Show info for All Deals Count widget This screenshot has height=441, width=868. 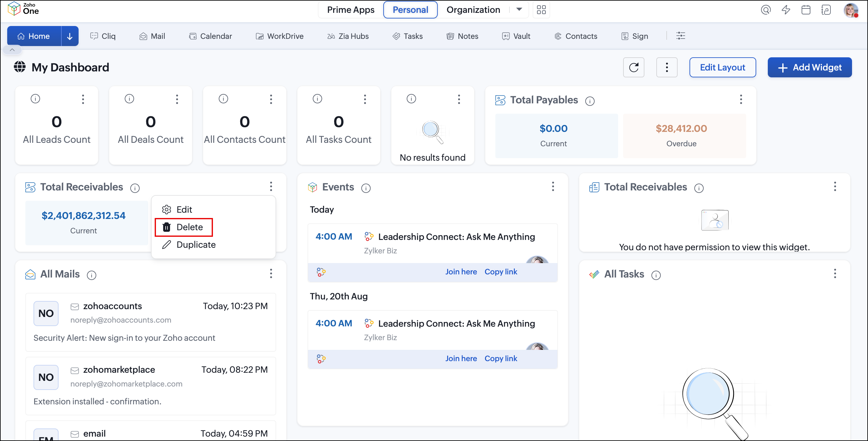[129, 99]
